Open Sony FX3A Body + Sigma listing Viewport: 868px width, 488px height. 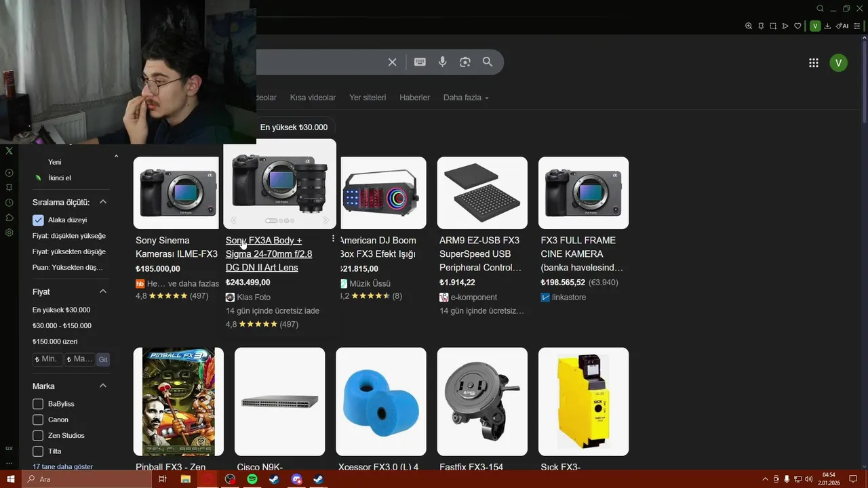click(x=269, y=253)
